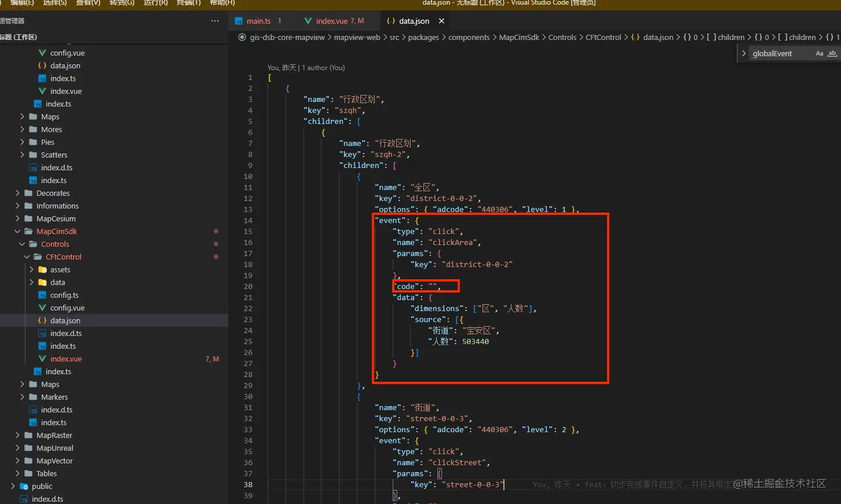The width and height of the screenshot is (841, 504).
Task: Collapse the CFtControl folder chevron
Action: [x=27, y=257]
